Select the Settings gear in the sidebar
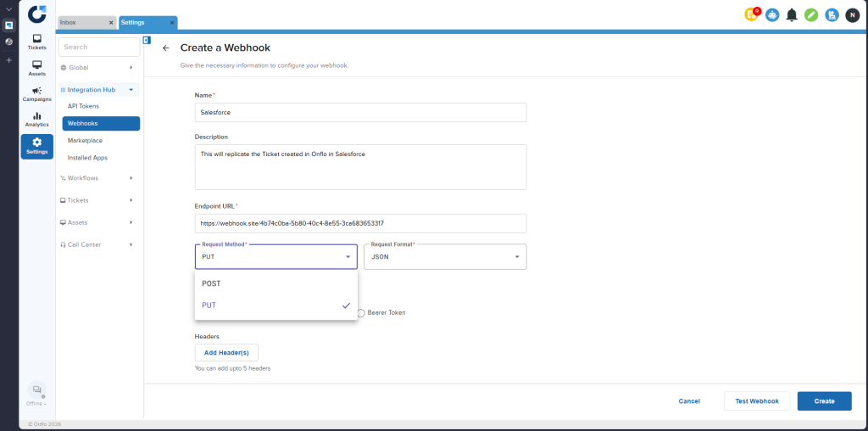 (37, 146)
